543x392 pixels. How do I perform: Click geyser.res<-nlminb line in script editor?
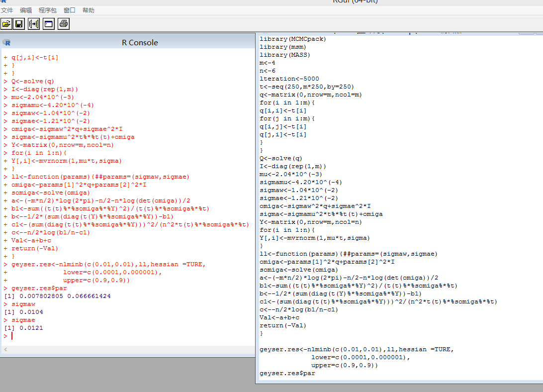click(x=357, y=349)
